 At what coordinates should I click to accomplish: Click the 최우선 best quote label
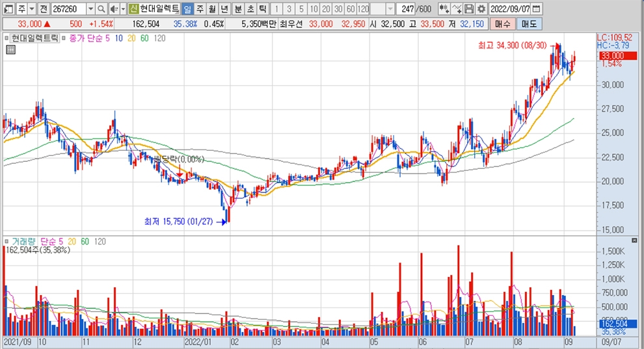291,24
